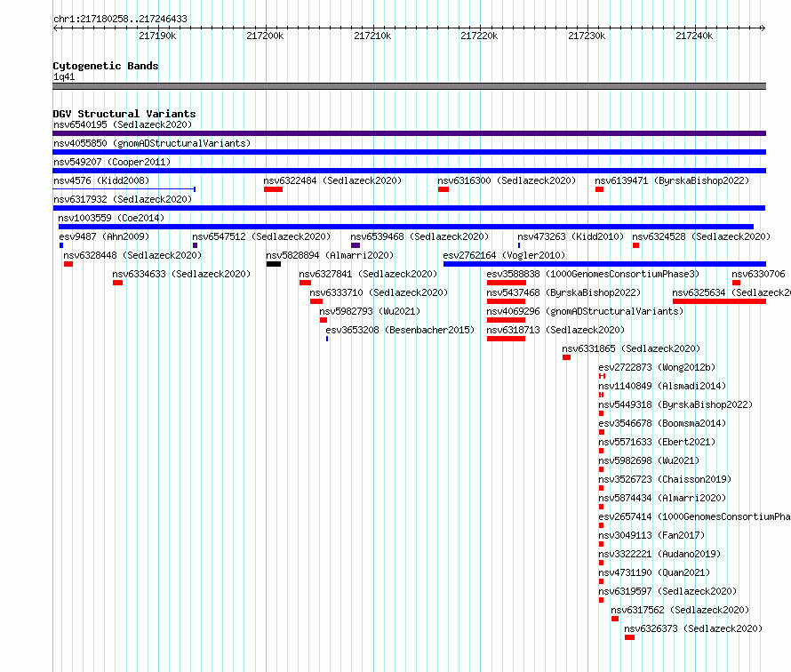Open nsv6322484 (Sedlazeck2020) variant label

pyautogui.click(x=332, y=180)
